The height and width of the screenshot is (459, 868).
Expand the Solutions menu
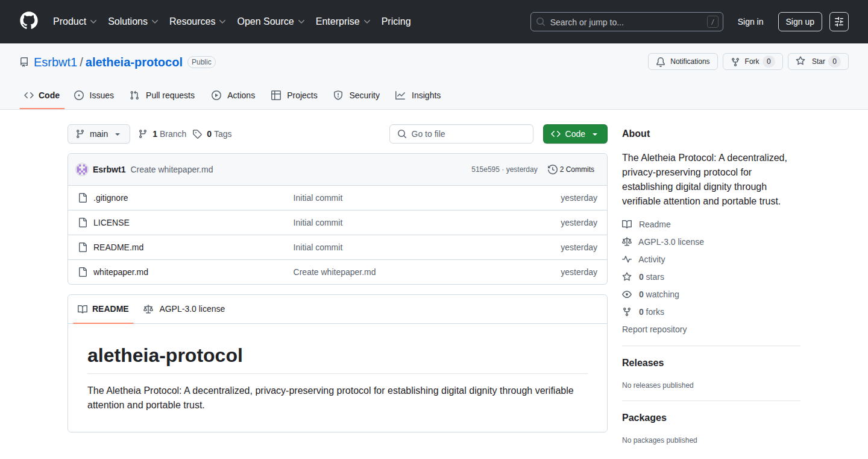coord(133,22)
